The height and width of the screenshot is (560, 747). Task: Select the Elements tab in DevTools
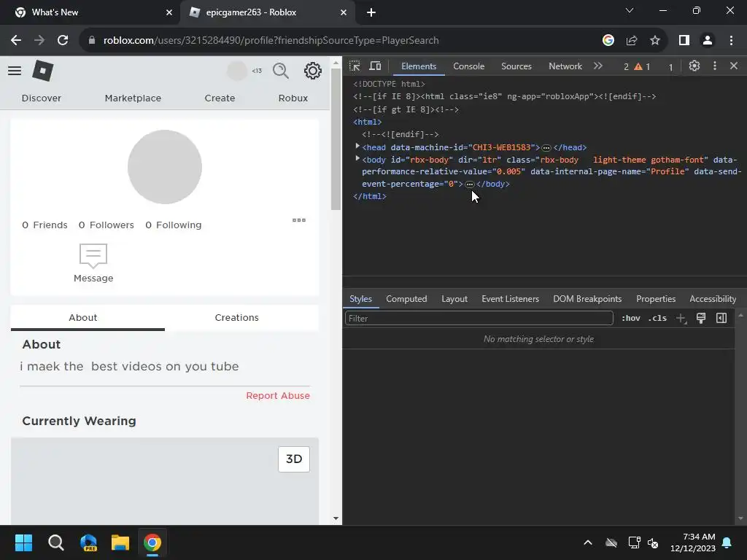[419, 66]
